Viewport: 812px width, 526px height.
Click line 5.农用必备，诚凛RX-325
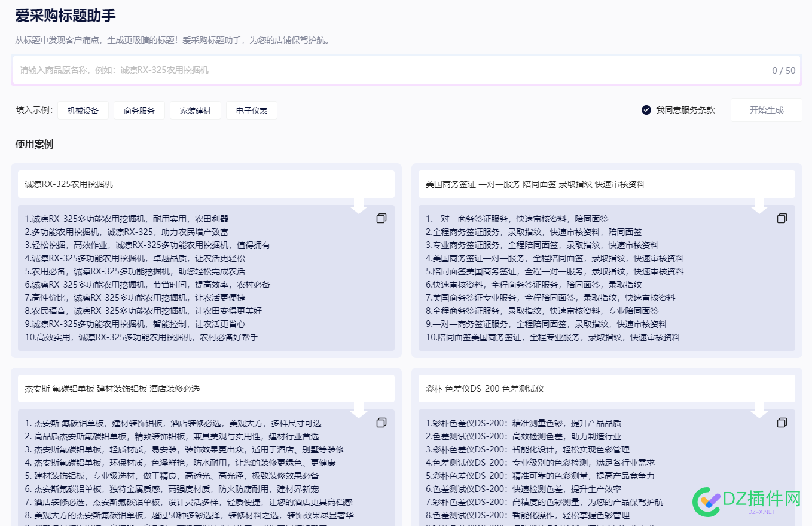[135, 271]
